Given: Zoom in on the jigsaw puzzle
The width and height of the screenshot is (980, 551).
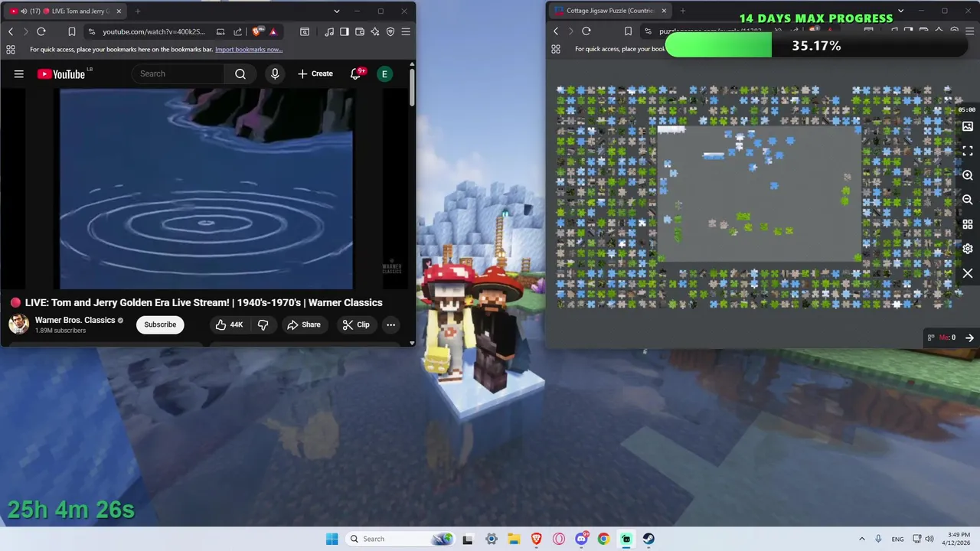Looking at the screenshot, I should pos(968,175).
